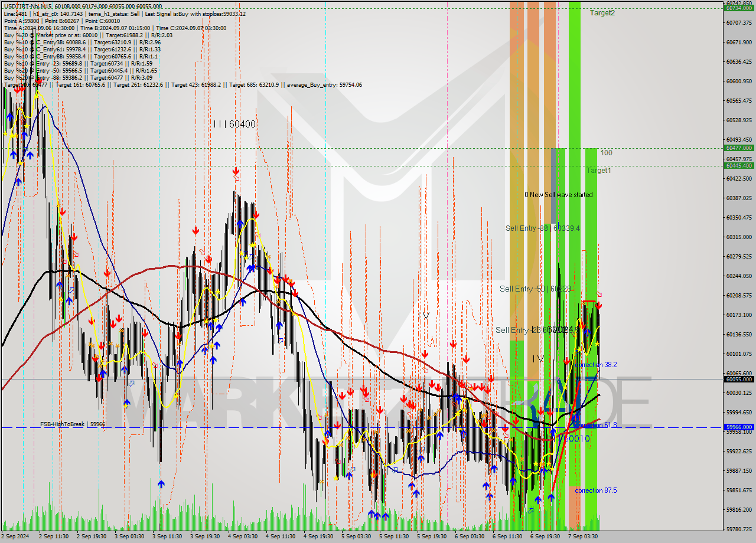The image size is (756, 543).
Task: Click the '2 Sep 11:30' time axis label
Action: click(x=53, y=537)
